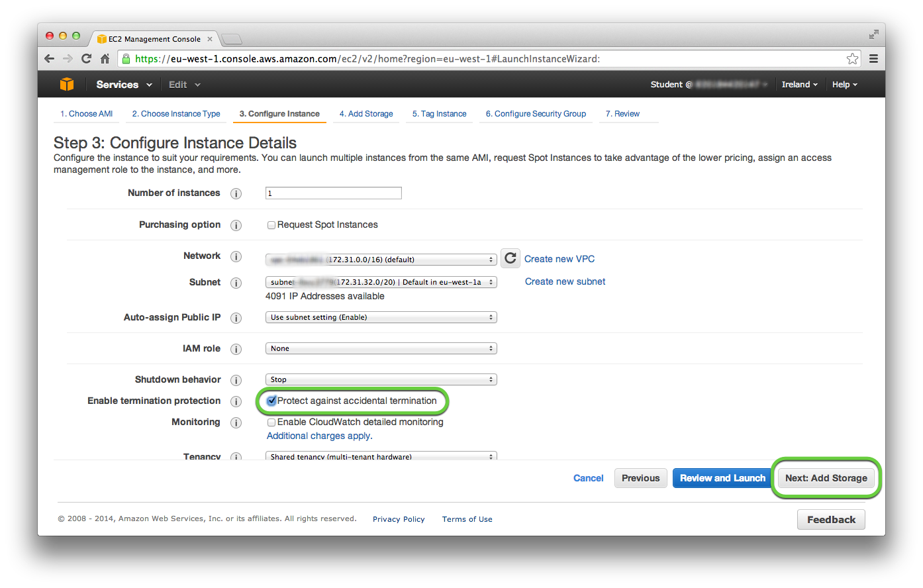Open the IAM role dropdown
Viewport: 923px width, 588px height.
(381, 348)
